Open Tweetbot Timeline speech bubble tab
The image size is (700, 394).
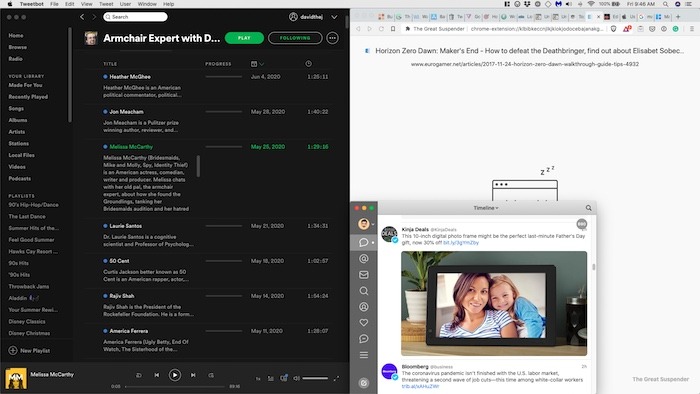(364, 242)
